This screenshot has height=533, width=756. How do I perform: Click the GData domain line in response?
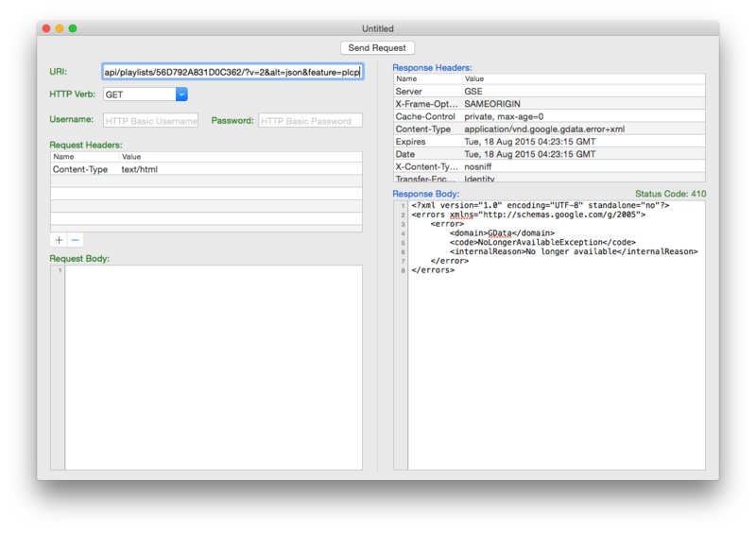click(x=502, y=233)
